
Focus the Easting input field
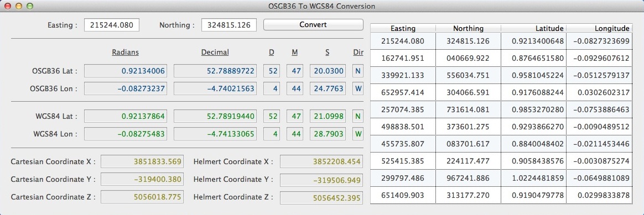[x=112, y=25]
